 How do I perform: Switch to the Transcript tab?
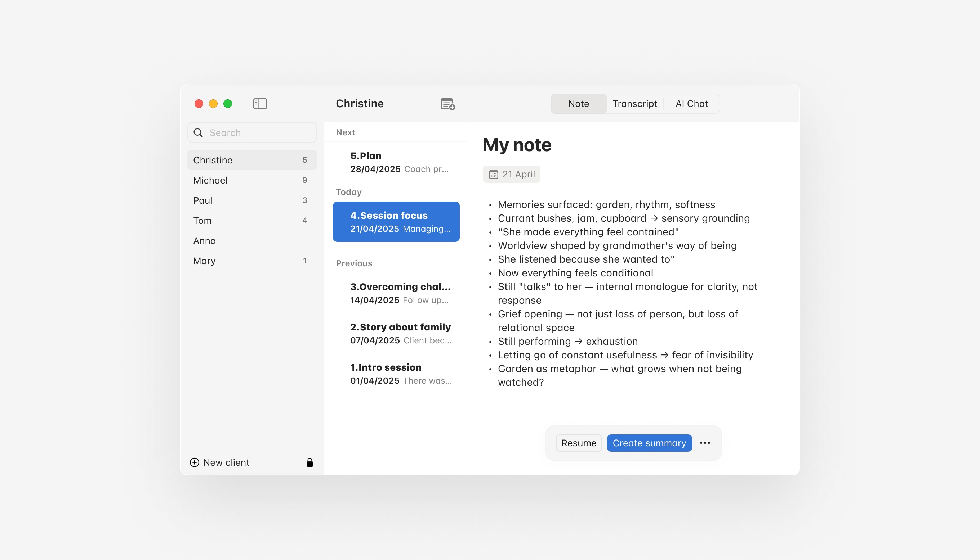pyautogui.click(x=635, y=103)
